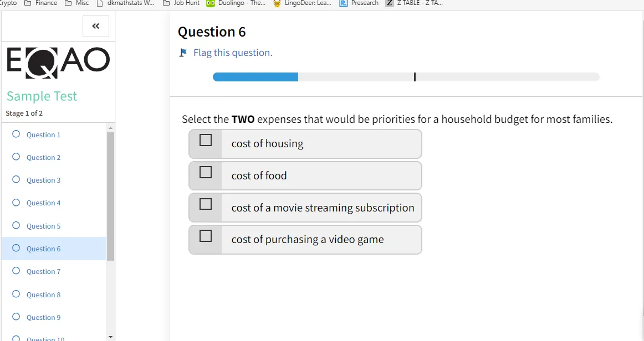Click the test progress bar
This screenshot has height=341, width=644.
click(x=406, y=77)
